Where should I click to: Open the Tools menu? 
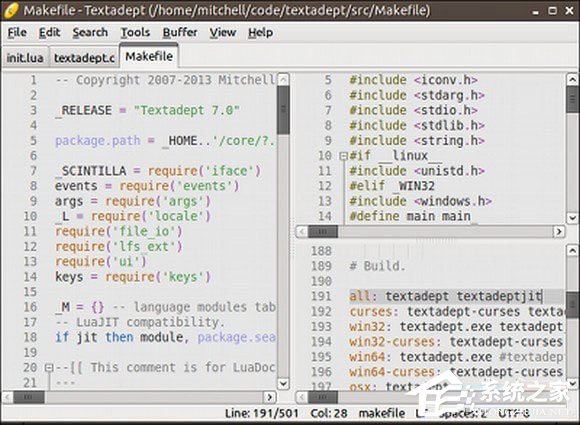click(x=135, y=33)
